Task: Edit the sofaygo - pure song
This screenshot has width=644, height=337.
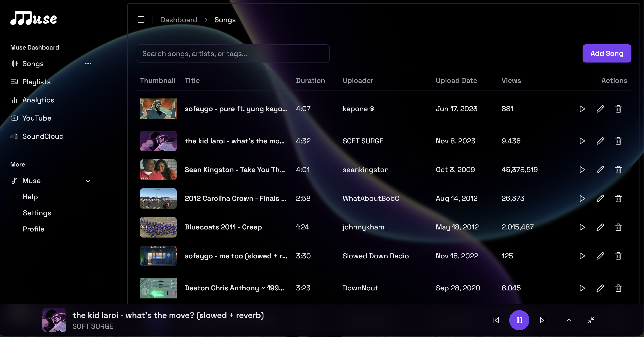Action: click(x=600, y=109)
